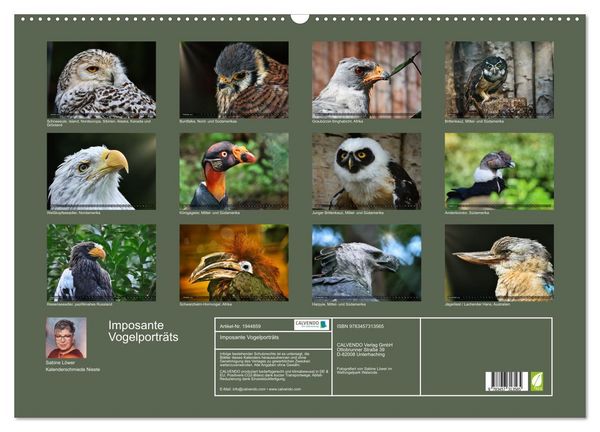Click the large title 'Imposante Vogelporträts'
600x432 pixels.
point(143,331)
